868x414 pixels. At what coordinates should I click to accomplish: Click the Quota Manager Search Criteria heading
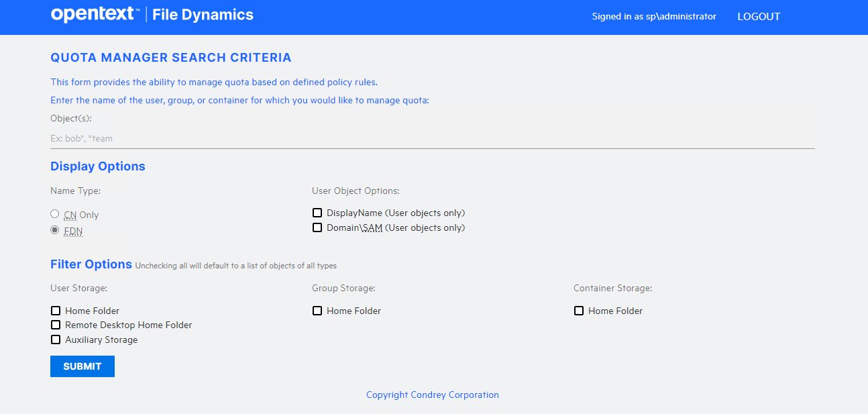(x=171, y=58)
